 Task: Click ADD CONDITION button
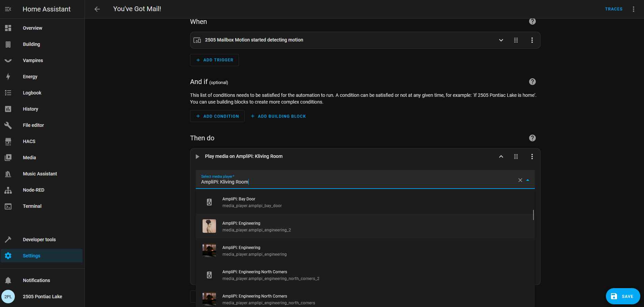tap(217, 116)
